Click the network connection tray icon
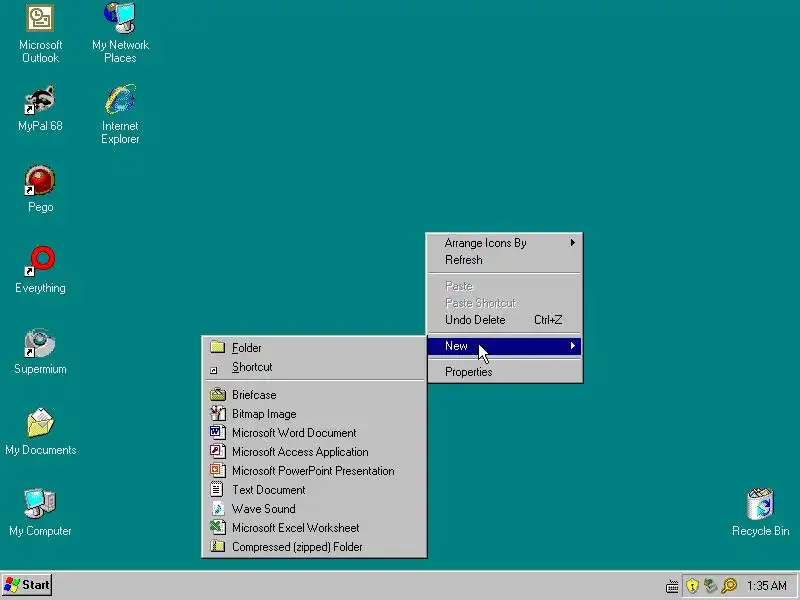 [x=711, y=585]
